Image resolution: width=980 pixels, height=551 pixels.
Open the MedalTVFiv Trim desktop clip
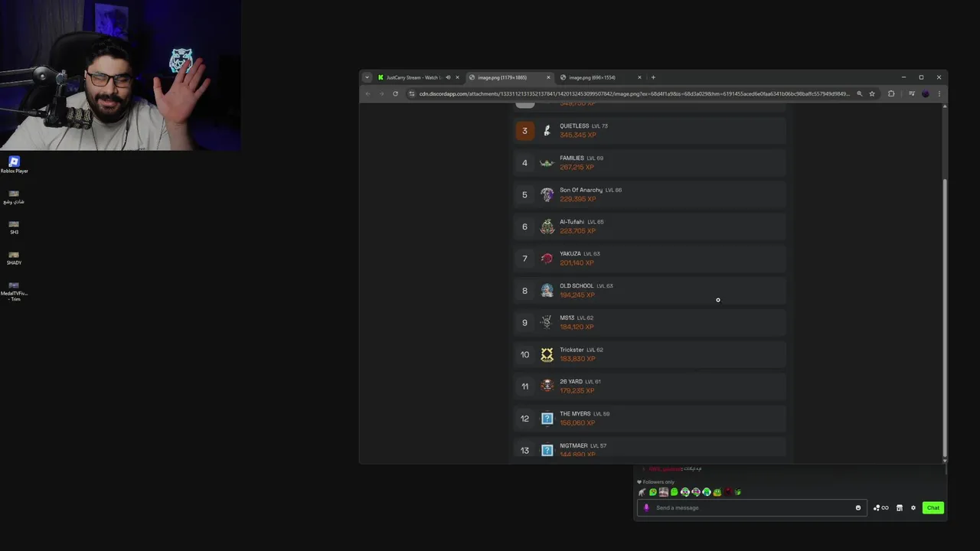(14, 291)
